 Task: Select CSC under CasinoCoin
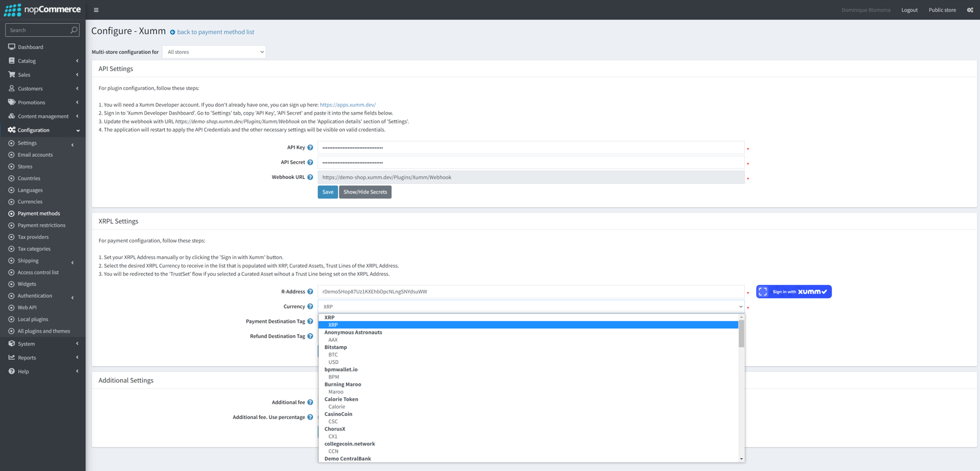(x=529, y=421)
